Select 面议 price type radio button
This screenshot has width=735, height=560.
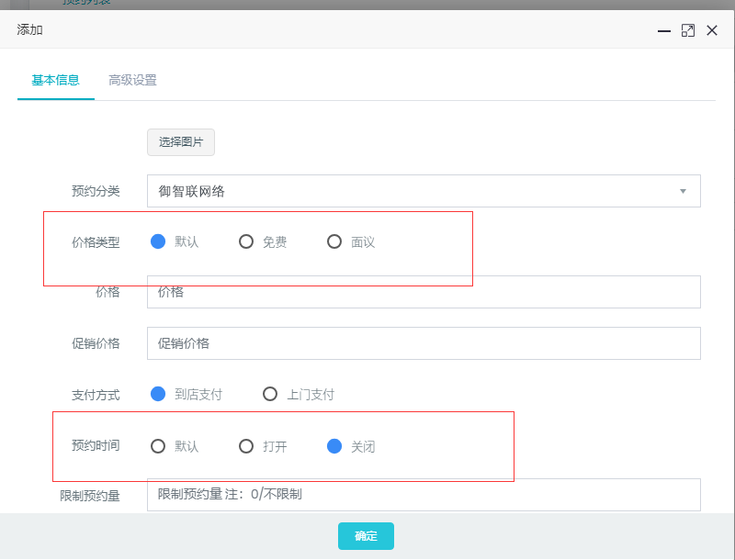point(334,242)
